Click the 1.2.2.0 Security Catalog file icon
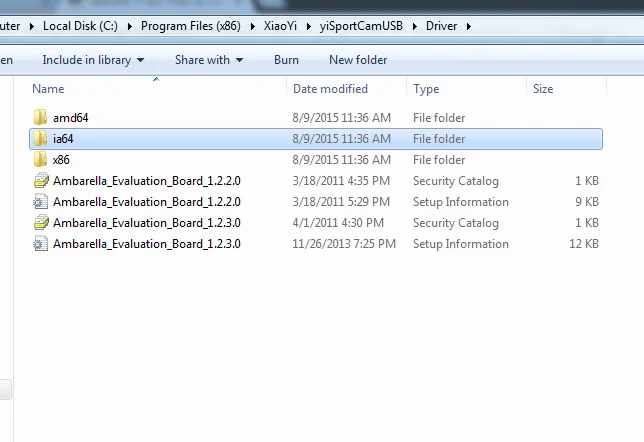The image size is (644, 442). 41,180
